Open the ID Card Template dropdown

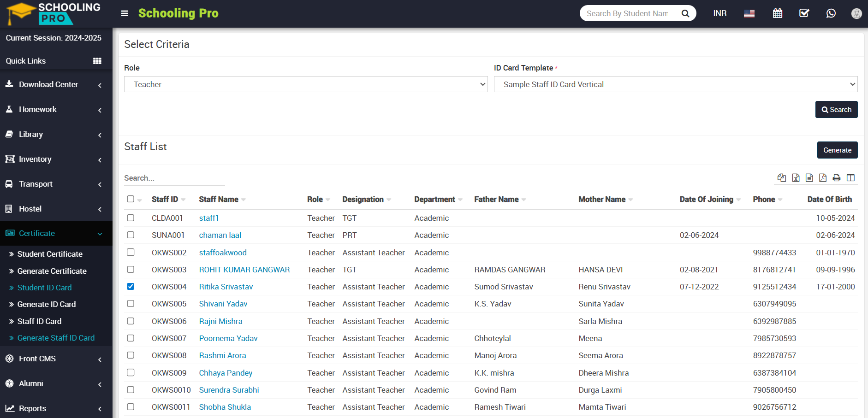click(676, 84)
